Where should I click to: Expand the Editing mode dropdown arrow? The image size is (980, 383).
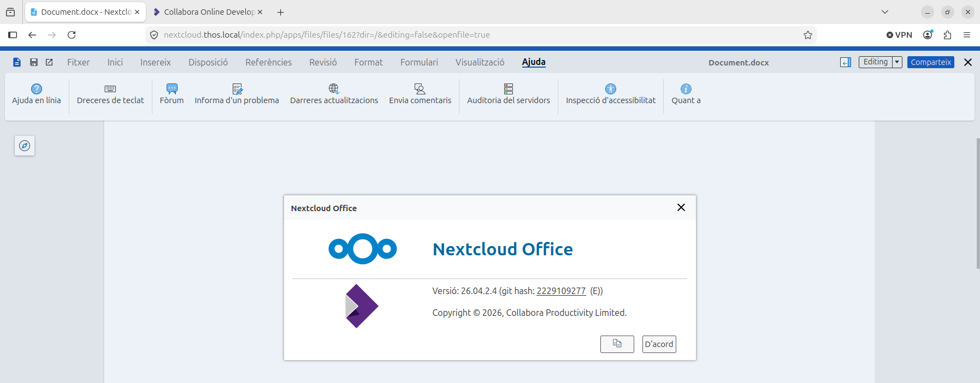(x=897, y=62)
